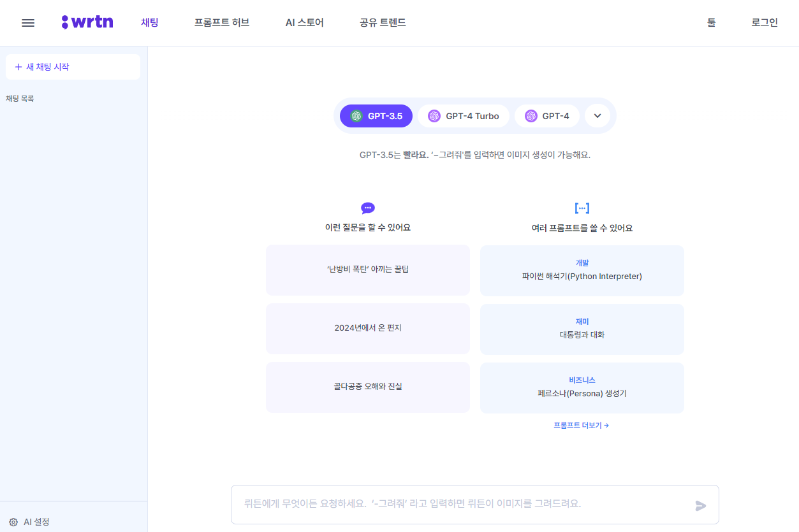
Task: Open the AI 스토어 menu
Action: coord(304,21)
